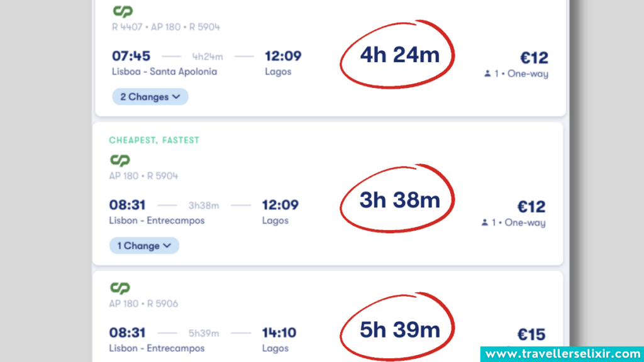Choose the €15 fare
This screenshot has width=644, height=362.
tap(532, 335)
